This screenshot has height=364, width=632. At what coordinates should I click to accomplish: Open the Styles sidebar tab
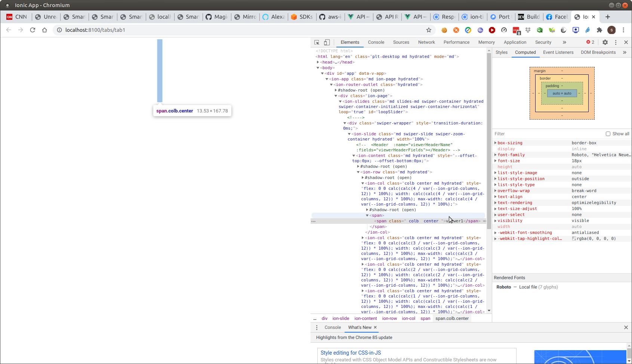point(501,52)
